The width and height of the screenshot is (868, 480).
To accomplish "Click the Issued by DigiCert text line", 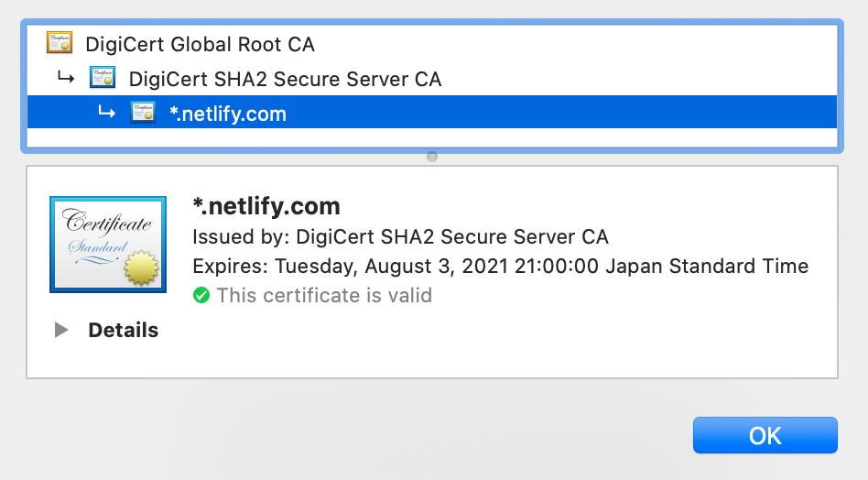I will pos(400,237).
